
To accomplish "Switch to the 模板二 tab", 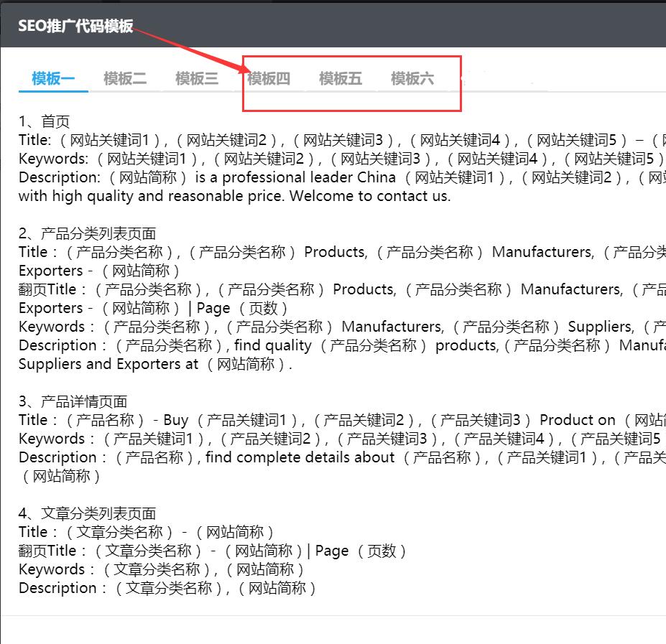I will 124,79.
